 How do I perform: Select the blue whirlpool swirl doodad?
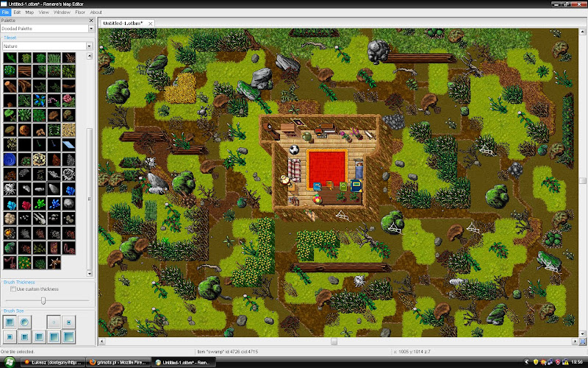tap(10, 159)
